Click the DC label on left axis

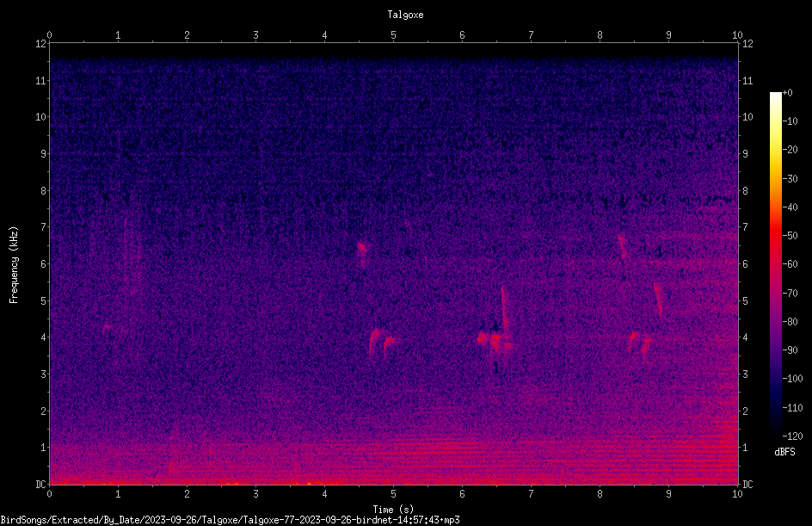click(41, 485)
